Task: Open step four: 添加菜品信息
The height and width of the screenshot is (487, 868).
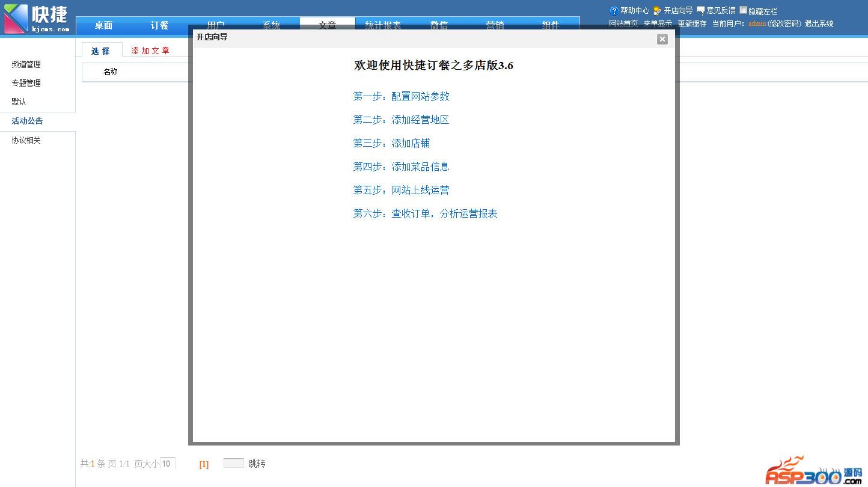Action: click(x=402, y=167)
